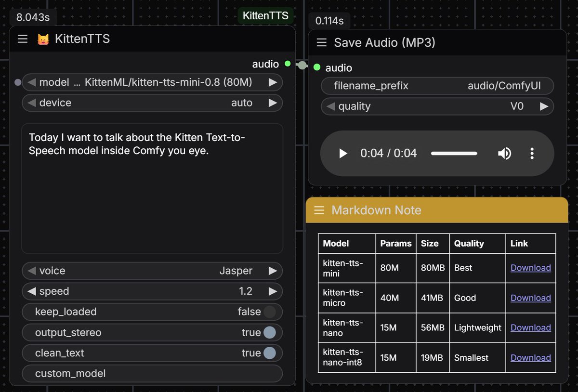Decrease speed with left arrow
Viewport: 578px width, 392px height.
click(x=31, y=291)
